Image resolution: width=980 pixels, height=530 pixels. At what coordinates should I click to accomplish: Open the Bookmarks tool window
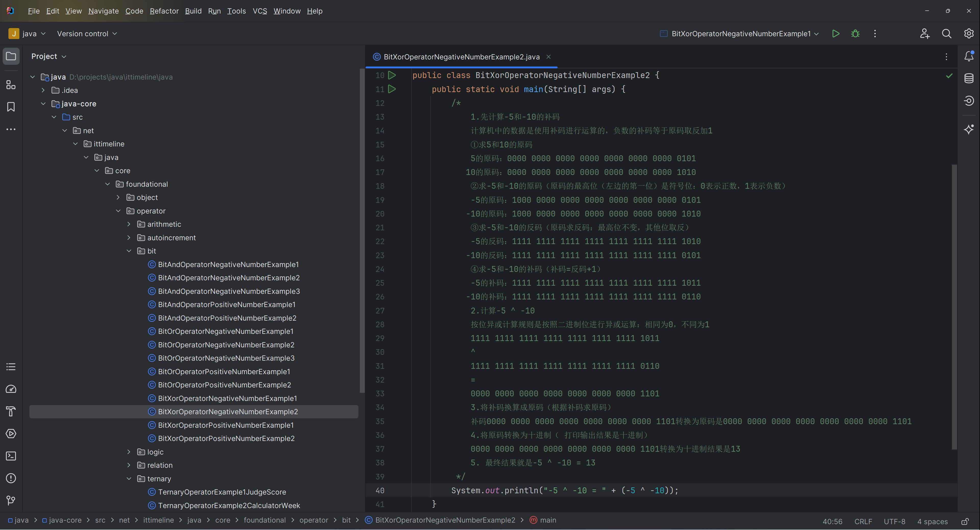[11, 107]
